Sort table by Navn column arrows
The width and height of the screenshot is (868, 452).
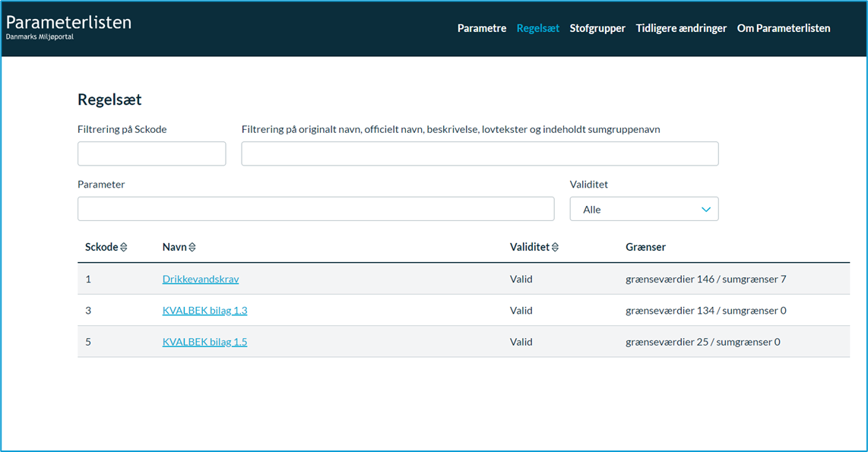[192, 248]
